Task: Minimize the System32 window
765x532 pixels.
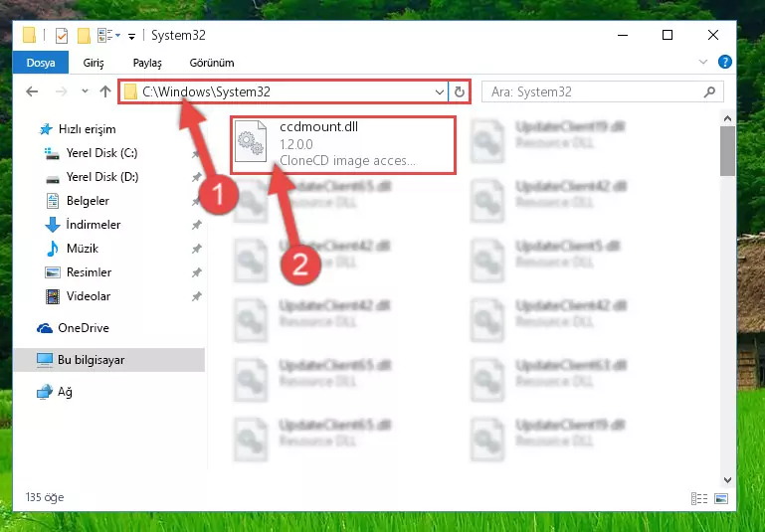Action: tap(623, 35)
